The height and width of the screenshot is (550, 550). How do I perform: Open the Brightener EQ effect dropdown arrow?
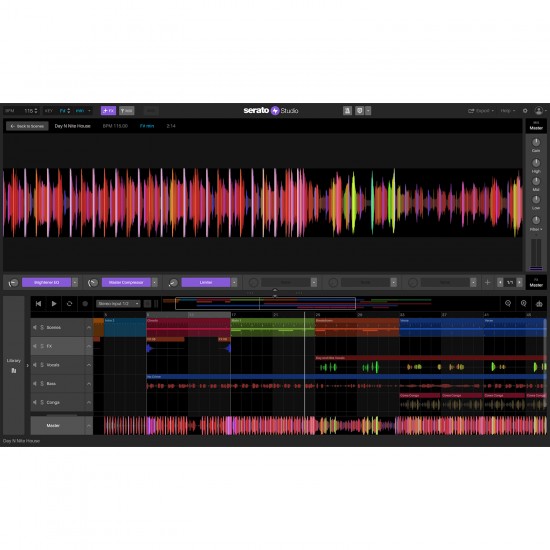pos(75,282)
